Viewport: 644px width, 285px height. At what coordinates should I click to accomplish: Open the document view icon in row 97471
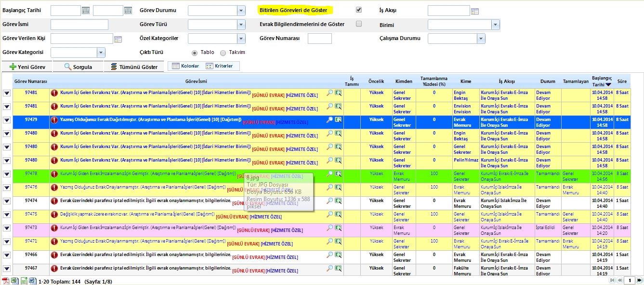coord(338,241)
